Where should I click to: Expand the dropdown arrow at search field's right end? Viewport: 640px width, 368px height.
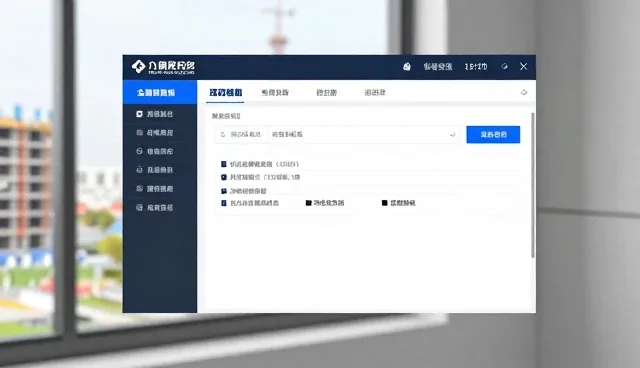click(452, 135)
